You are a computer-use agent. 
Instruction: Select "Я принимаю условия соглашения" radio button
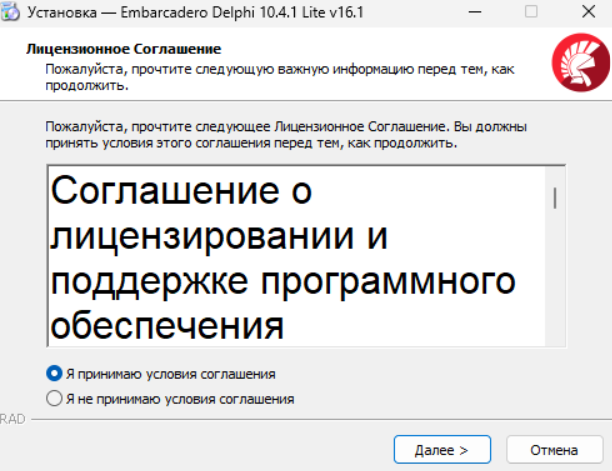coord(55,374)
